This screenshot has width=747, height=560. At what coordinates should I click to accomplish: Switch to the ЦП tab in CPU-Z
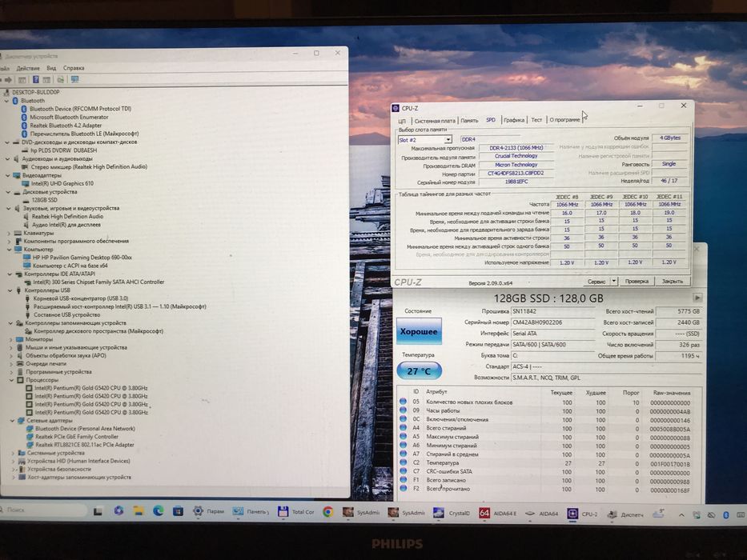point(402,121)
